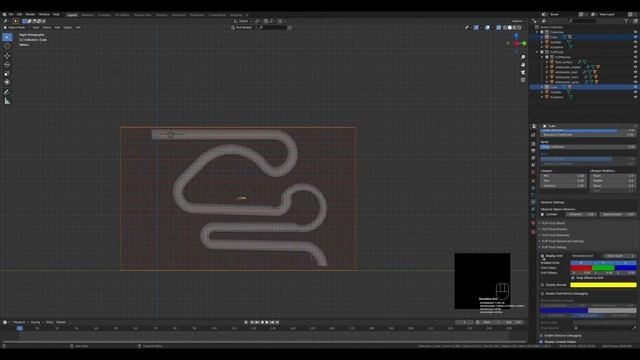Click the viewport zoom gizmo icon
Screen dimensions: 640x360
pos(523,57)
